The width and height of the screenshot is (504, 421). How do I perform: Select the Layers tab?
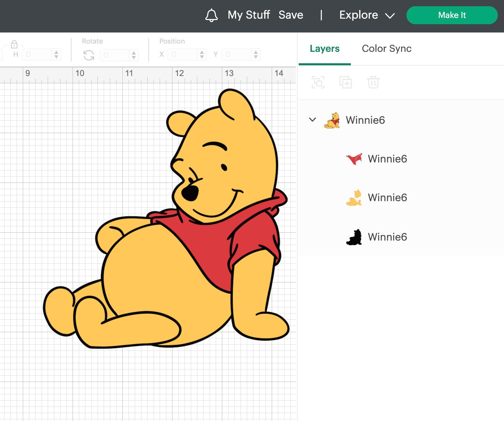pyautogui.click(x=324, y=49)
